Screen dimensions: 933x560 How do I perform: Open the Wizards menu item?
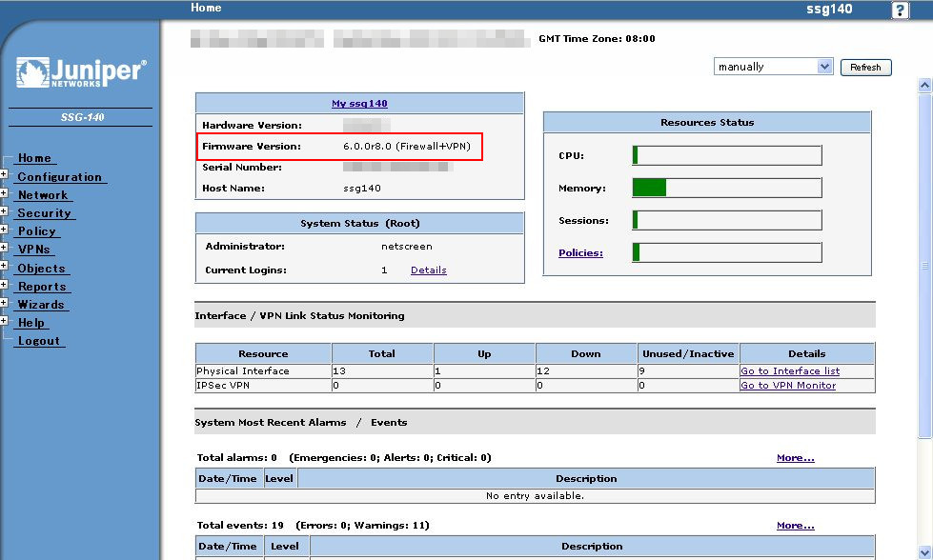40,305
